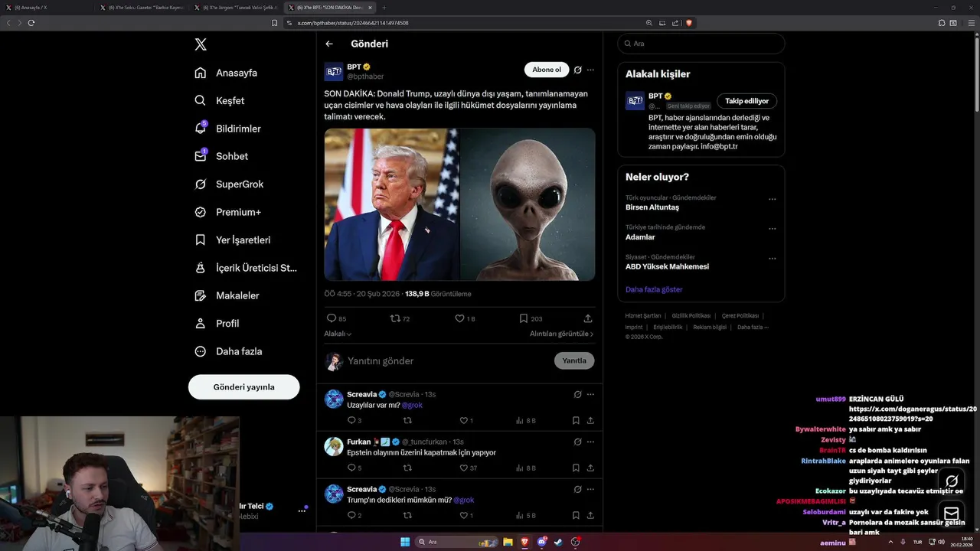Bookmark Furkan's Epstein reply

(576, 468)
